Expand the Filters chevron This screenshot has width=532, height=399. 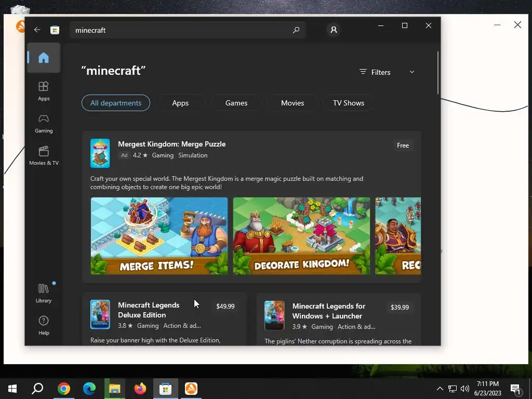tap(412, 72)
